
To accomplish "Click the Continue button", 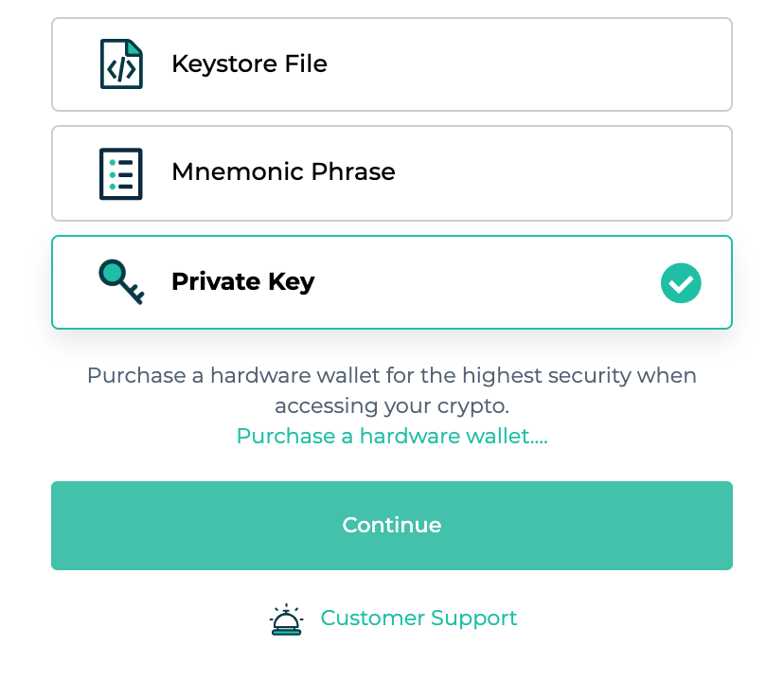I will (x=392, y=526).
